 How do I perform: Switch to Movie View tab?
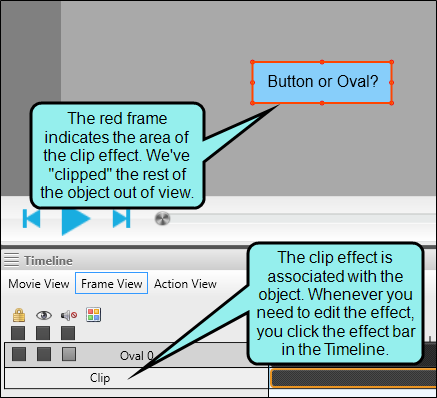(x=39, y=284)
